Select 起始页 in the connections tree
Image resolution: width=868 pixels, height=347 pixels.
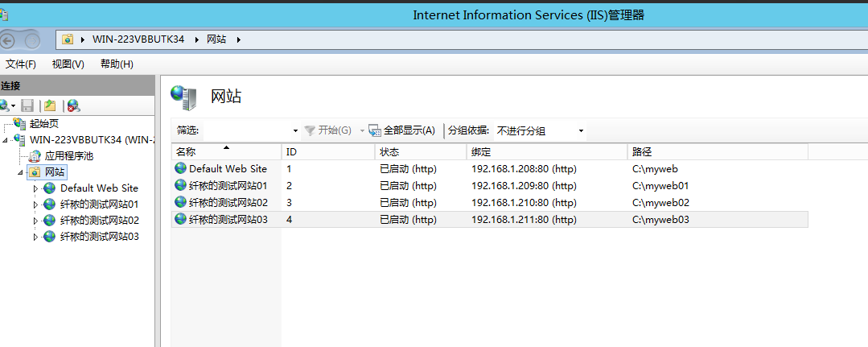(x=43, y=124)
